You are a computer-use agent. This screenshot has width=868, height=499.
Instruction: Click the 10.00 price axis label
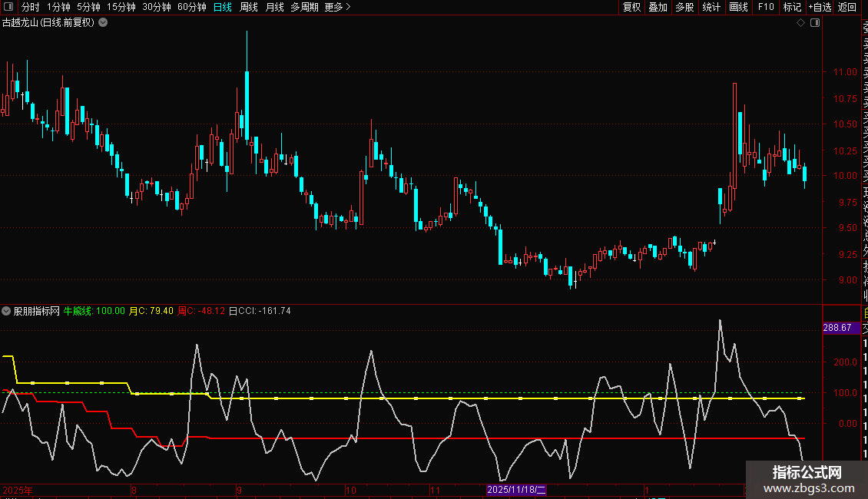845,175
